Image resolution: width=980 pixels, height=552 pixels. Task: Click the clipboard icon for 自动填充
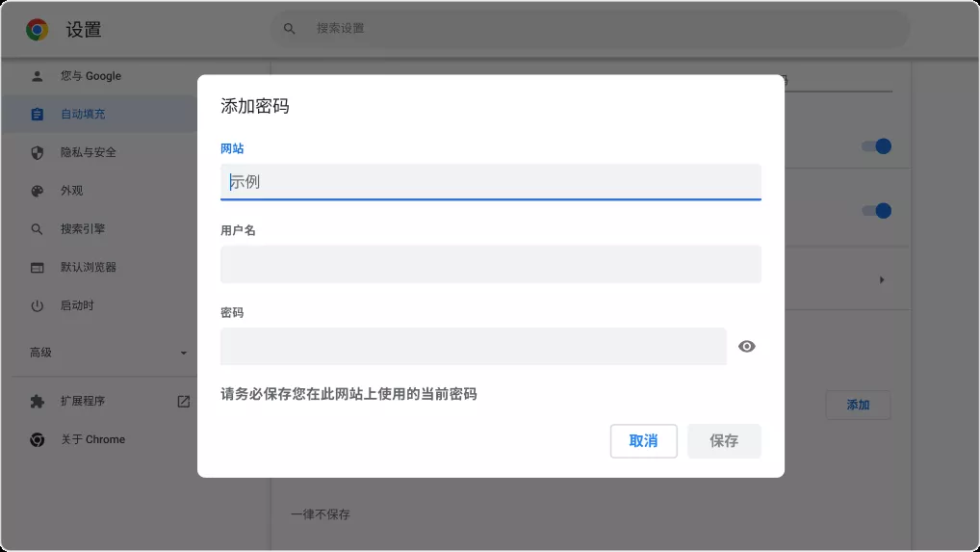coord(38,115)
